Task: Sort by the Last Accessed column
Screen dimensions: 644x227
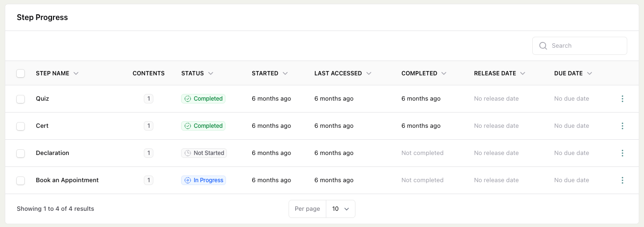Action: 343,73
